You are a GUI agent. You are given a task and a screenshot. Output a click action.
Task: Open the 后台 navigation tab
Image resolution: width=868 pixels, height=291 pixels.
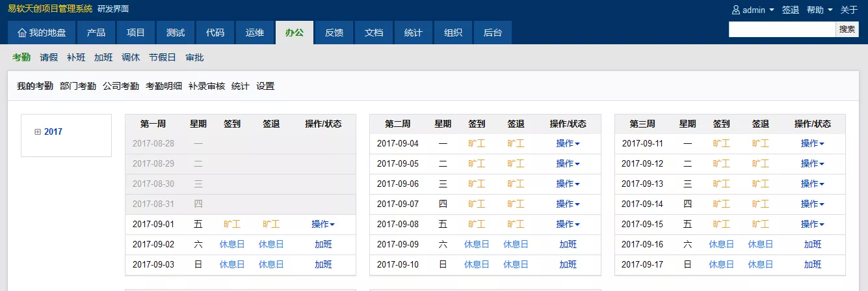click(x=492, y=33)
